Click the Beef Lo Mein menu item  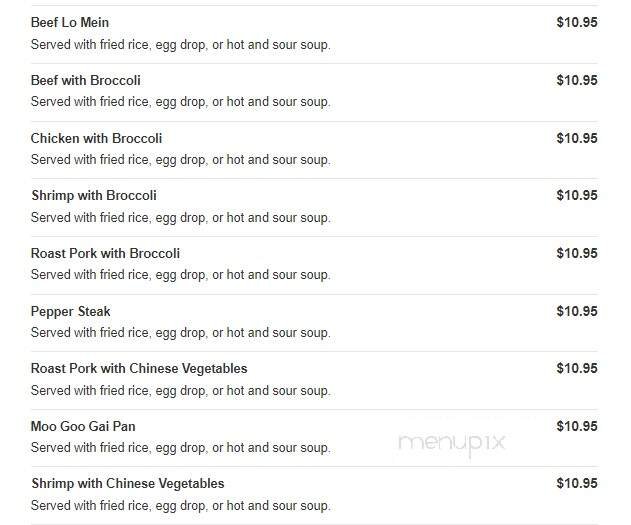tap(70, 22)
